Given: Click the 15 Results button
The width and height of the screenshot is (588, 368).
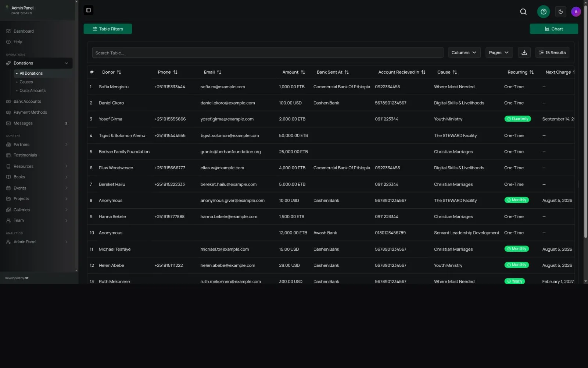Looking at the screenshot, I should pyautogui.click(x=552, y=53).
